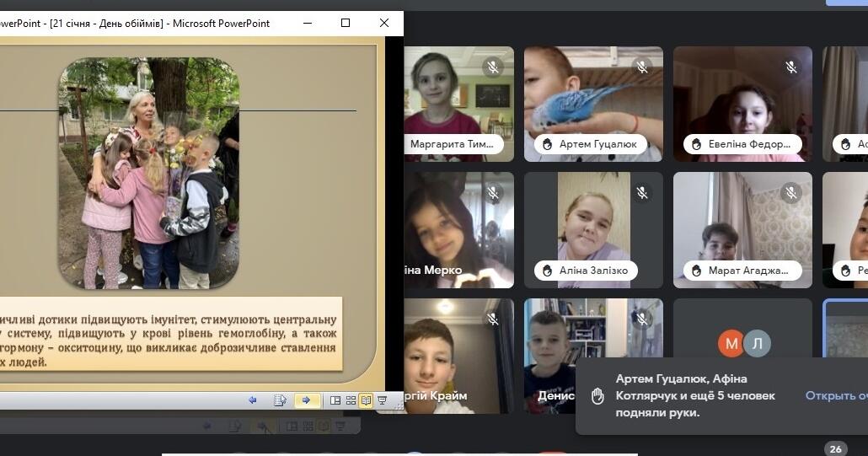Click the Евеліна Федор name label
Viewport: 868px width, 456px height.
pyautogui.click(x=742, y=144)
